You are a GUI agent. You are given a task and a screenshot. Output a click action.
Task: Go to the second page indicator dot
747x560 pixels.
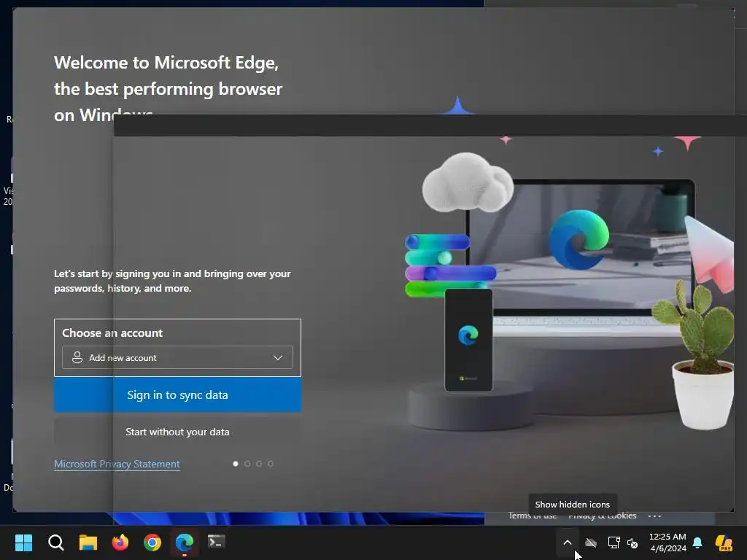(247, 464)
